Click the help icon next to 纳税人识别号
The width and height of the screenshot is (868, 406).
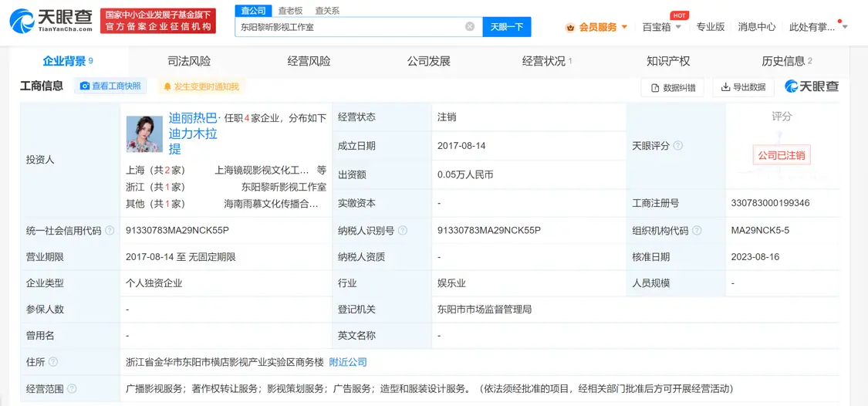click(403, 231)
